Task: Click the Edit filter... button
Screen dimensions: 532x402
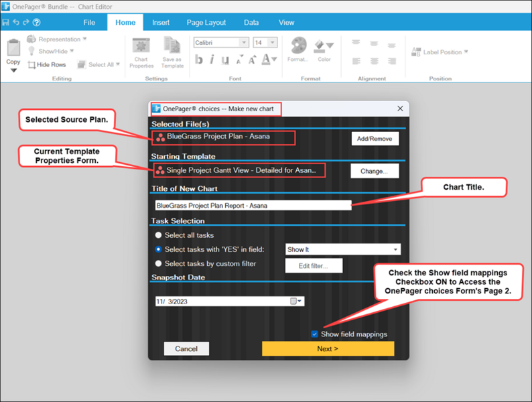Action: (x=314, y=266)
